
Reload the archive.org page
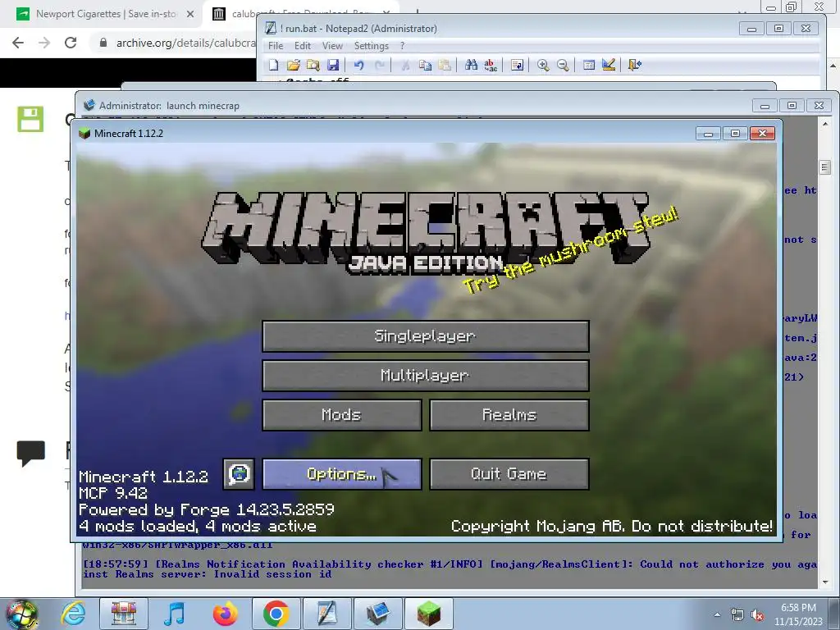(71, 43)
